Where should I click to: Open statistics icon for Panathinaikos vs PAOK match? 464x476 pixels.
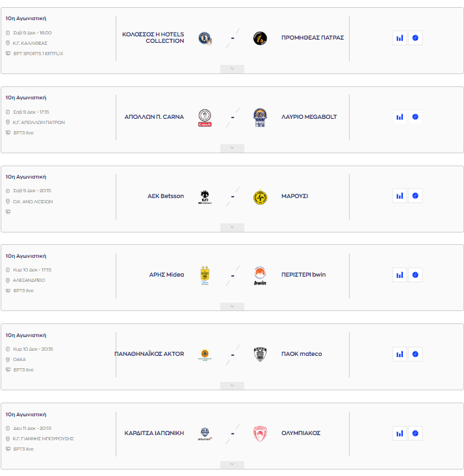[400, 354]
